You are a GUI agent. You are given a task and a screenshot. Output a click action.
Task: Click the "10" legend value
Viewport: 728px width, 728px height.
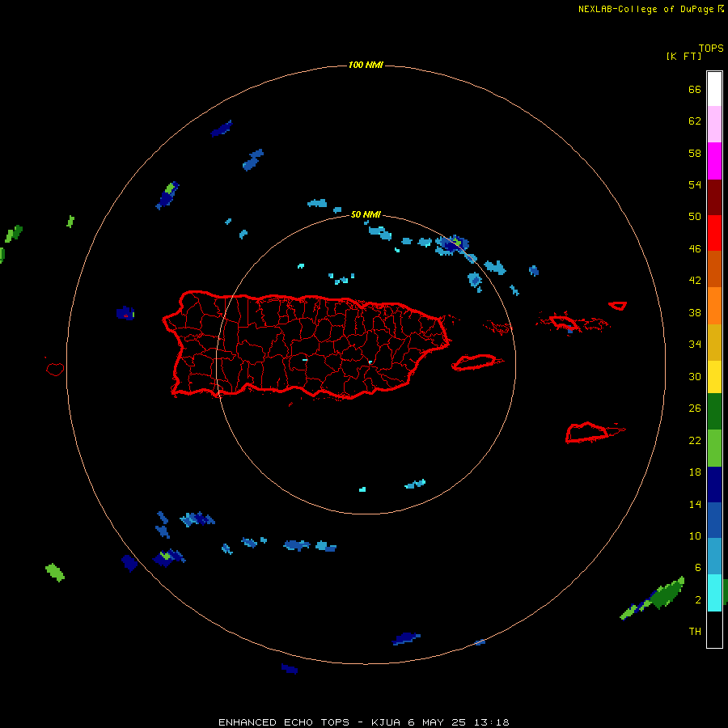tap(695, 536)
